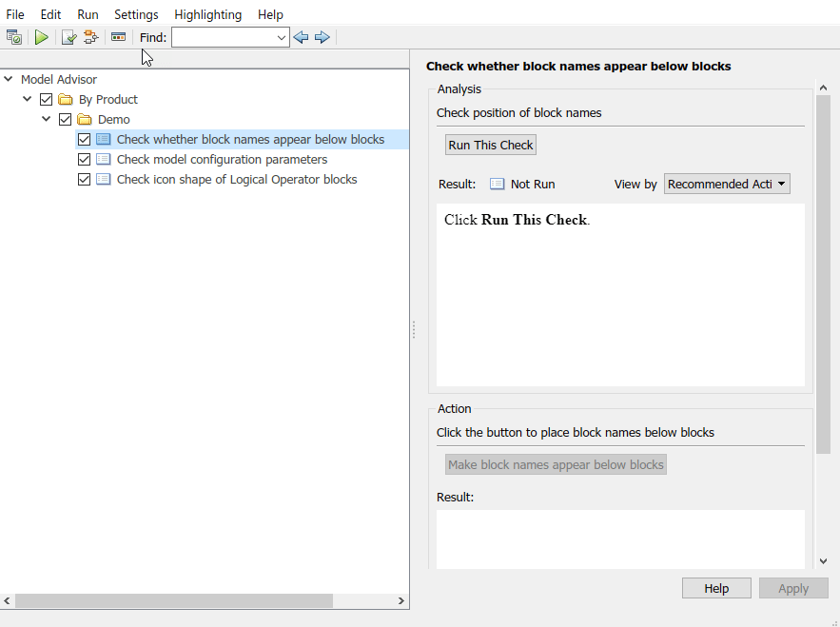
Task: Open the Highlighting menu
Action: point(207,14)
